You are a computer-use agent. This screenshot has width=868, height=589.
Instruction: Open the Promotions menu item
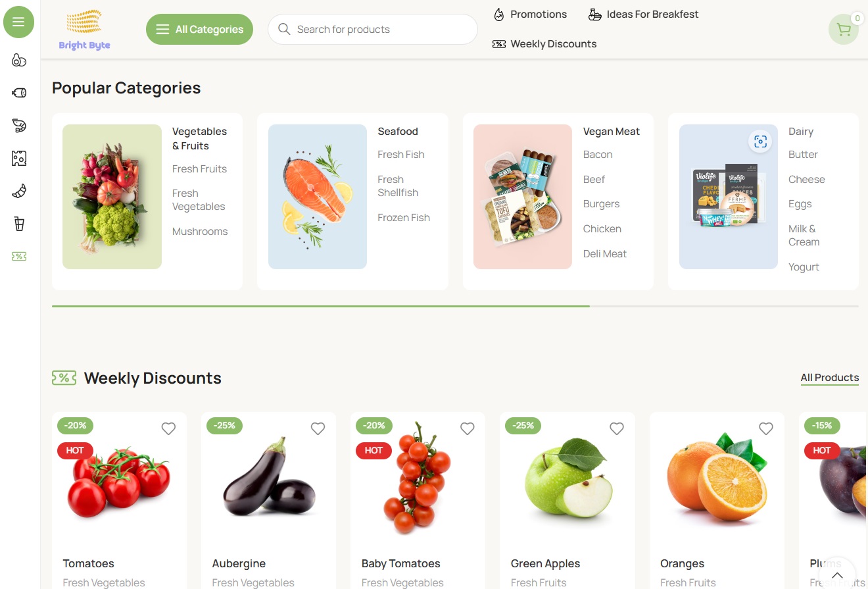[x=530, y=14]
